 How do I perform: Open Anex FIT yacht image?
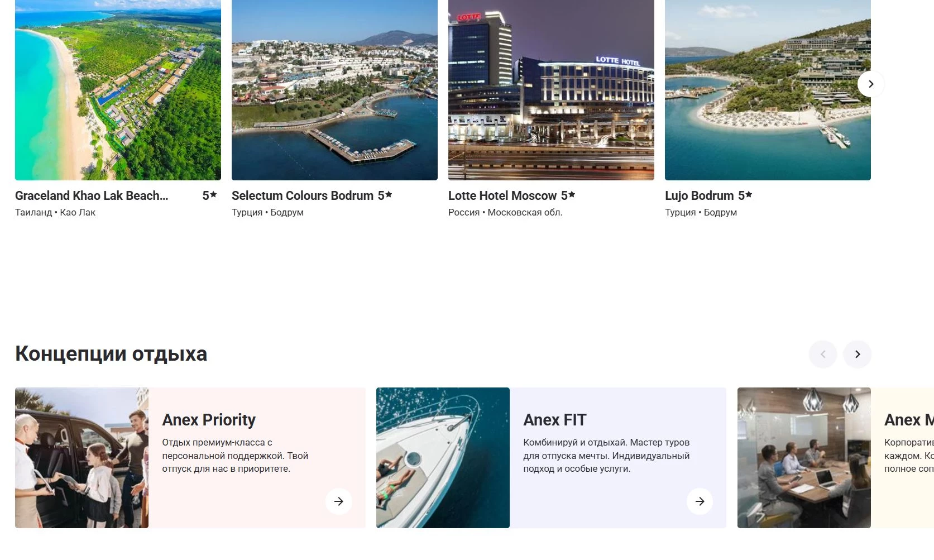pyautogui.click(x=443, y=457)
